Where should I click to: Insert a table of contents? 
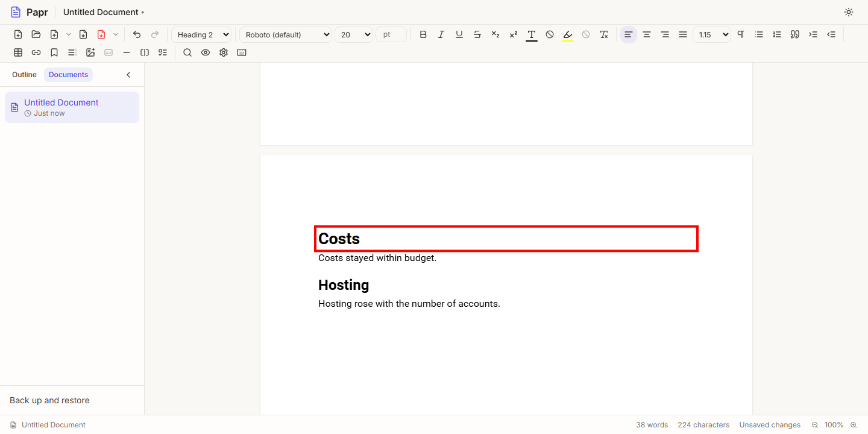click(x=72, y=52)
